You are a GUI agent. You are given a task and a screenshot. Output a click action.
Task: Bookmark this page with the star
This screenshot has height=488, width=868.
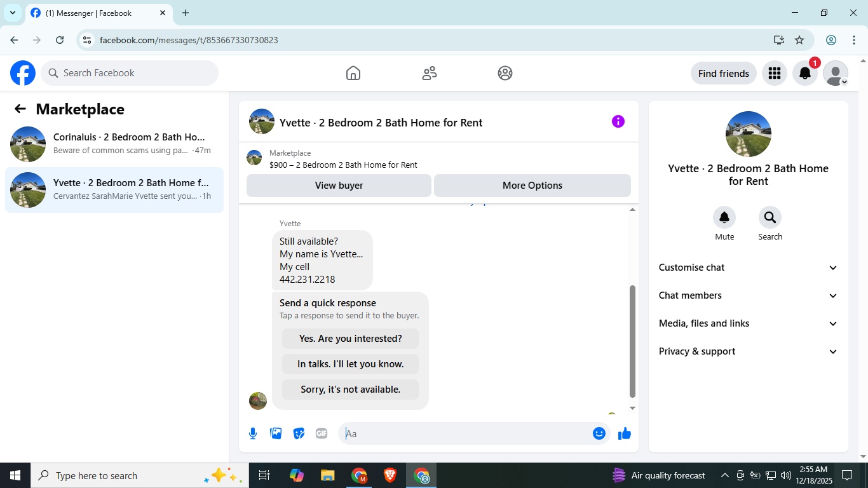[x=799, y=40]
